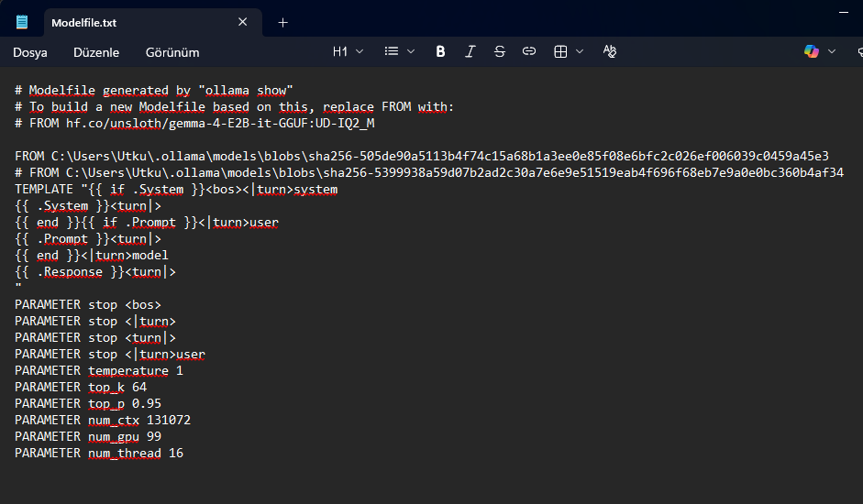Expand the table options dropdown arrow
Screen dimensions: 863x504
[x=580, y=51]
